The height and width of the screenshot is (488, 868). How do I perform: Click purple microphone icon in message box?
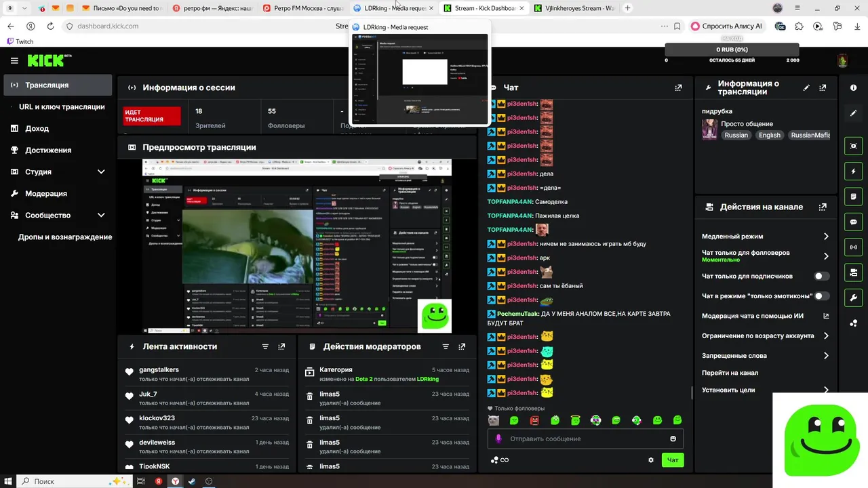click(x=498, y=439)
